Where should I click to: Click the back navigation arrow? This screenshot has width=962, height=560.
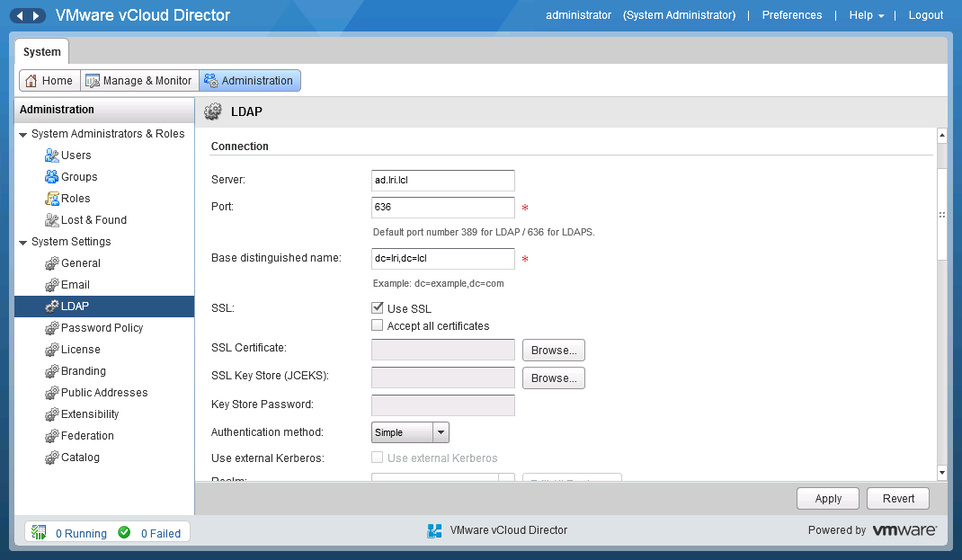coord(19,15)
